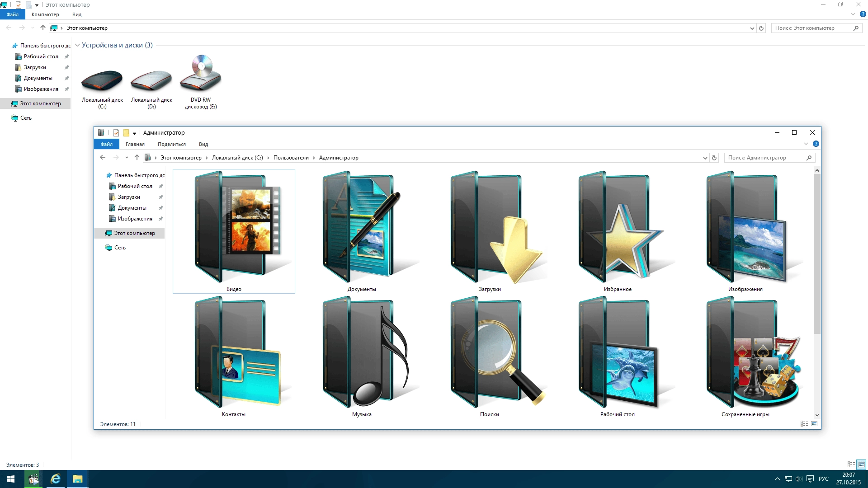
Task: Open the Изображения folder in Администратор window
Action: [745, 231]
